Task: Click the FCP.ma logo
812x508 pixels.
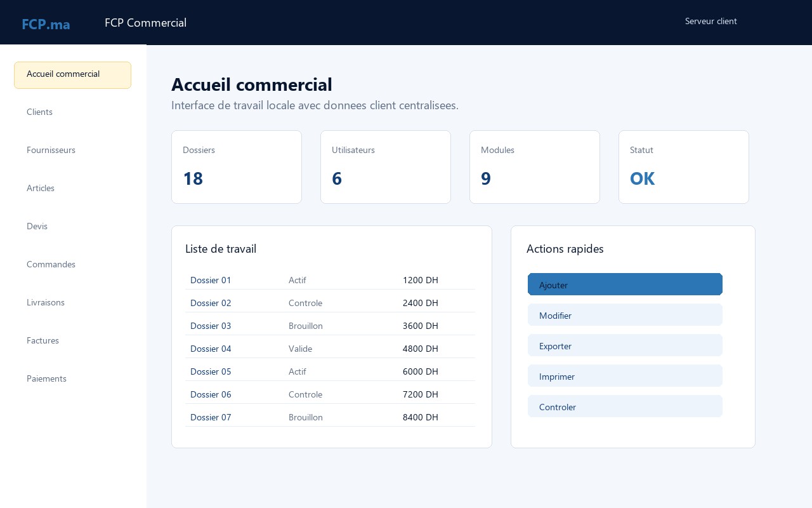Action: point(46,24)
